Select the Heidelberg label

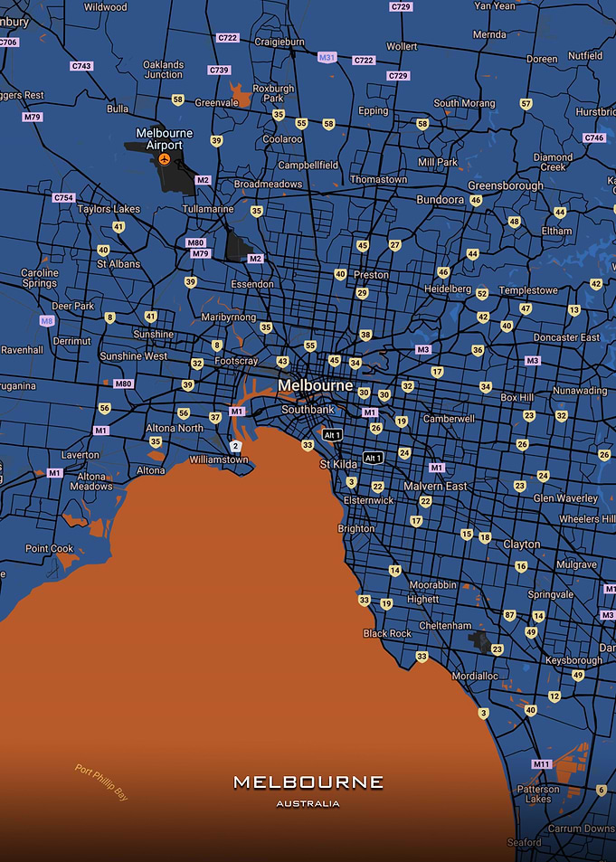pyautogui.click(x=448, y=289)
